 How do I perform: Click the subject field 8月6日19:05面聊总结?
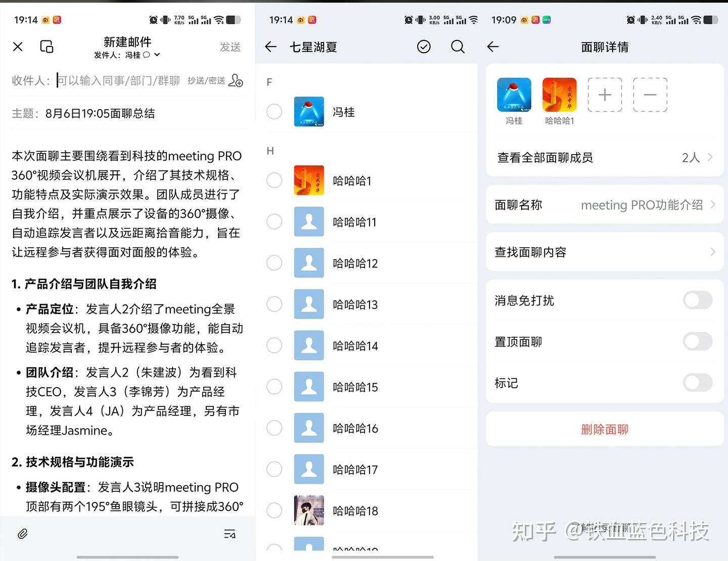point(100,113)
